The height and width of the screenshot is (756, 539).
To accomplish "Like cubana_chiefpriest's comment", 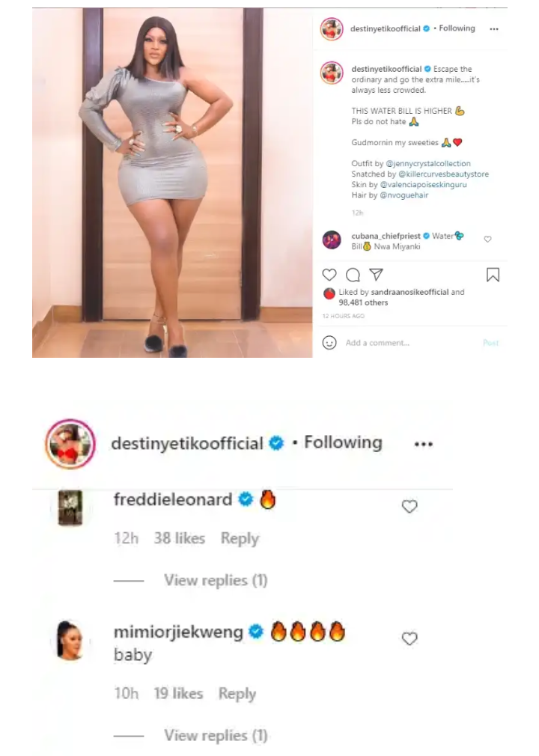I will pyautogui.click(x=487, y=239).
